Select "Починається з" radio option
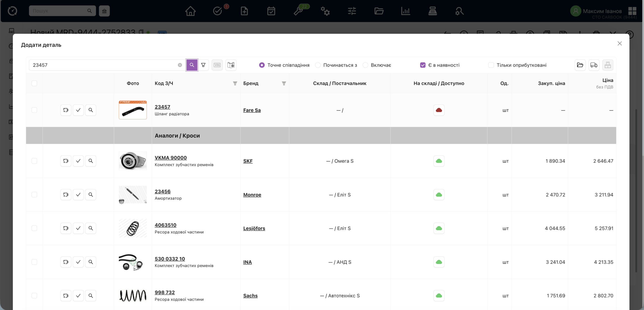The height and width of the screenshot is (310, 644). coord(318,65)
